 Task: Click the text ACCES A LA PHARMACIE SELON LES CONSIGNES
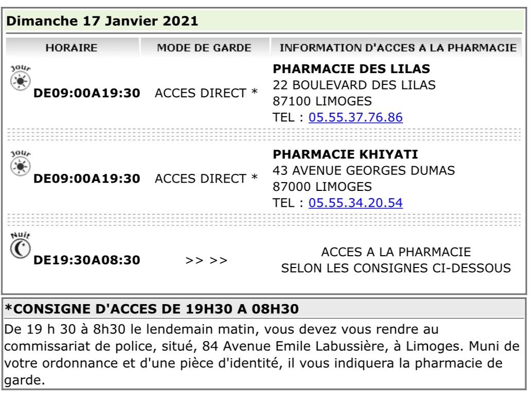pyautogui.click(x=396, y=260)
